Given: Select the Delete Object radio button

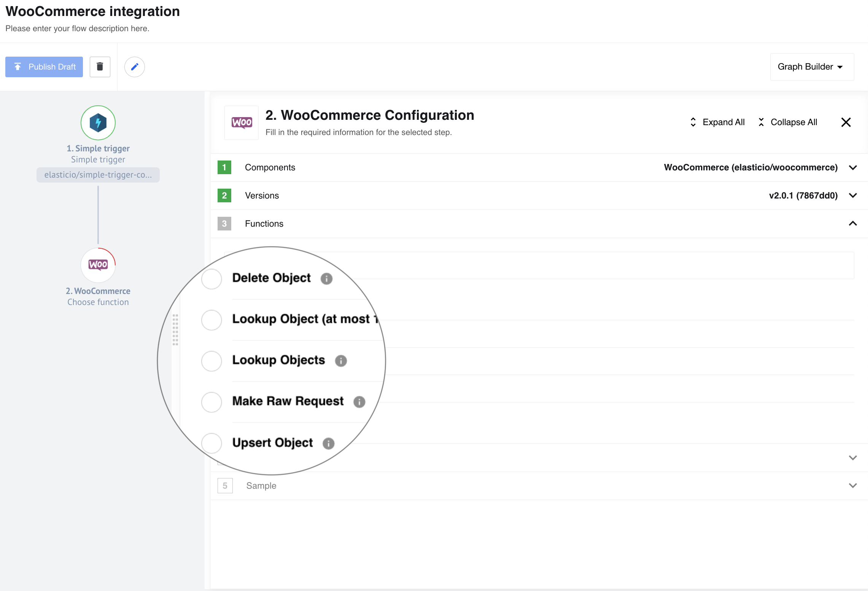Looking at the screenshot, I should [x=211, y=279].
